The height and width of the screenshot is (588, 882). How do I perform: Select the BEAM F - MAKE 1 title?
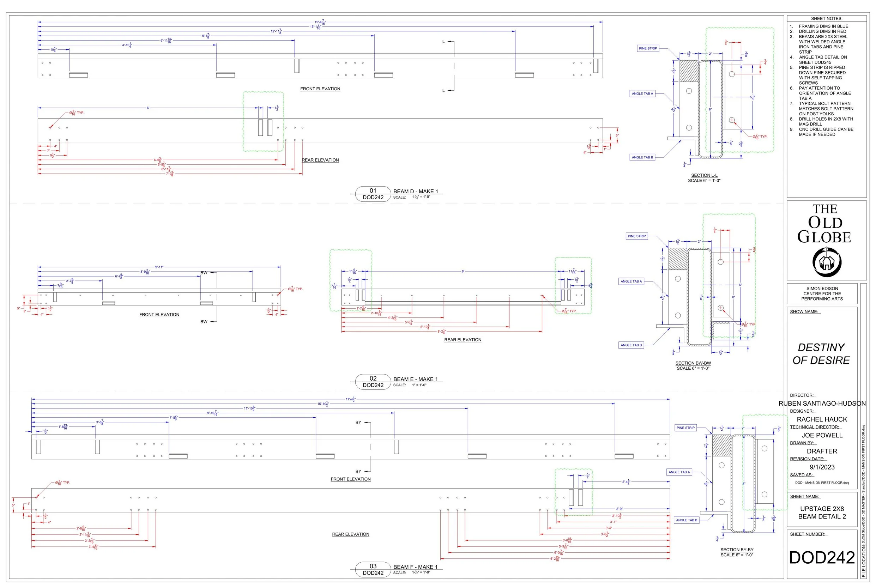(x=416, y=567)
